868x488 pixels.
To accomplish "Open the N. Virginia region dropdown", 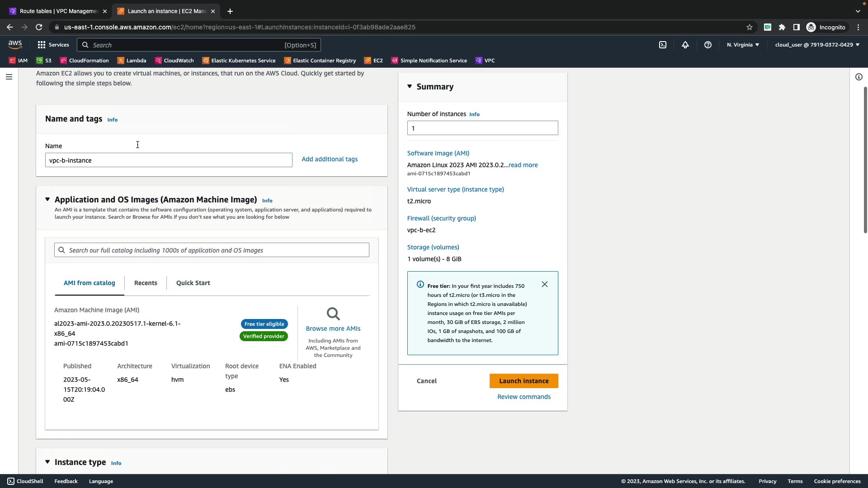I will click(x=743, y=45).
